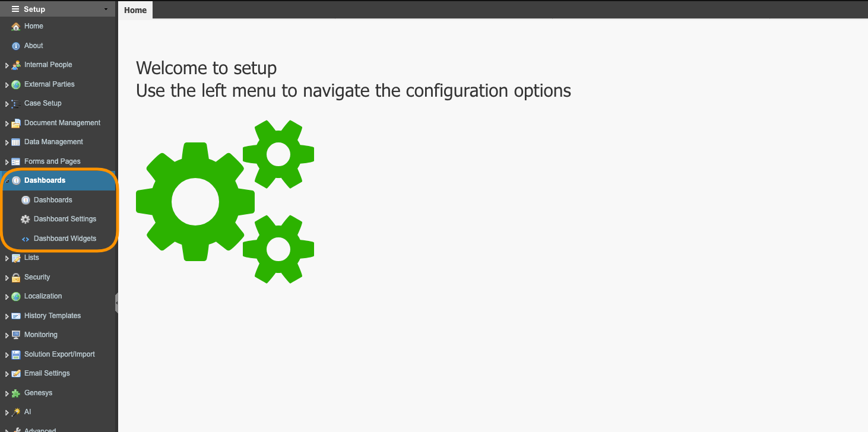Select Forms and Pages in menu
Screen dimensions: 868x432
[x=52, y=161]
